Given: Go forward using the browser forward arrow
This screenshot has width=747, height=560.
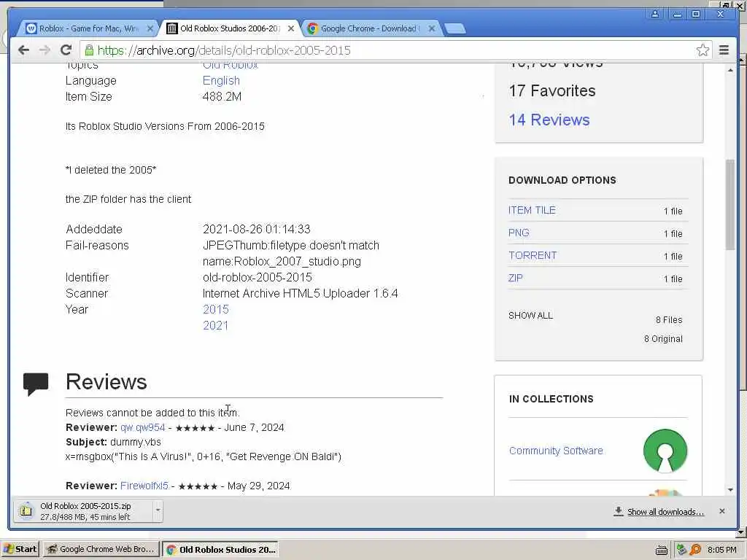Looking at the screenshot, I should pos(44,50).
